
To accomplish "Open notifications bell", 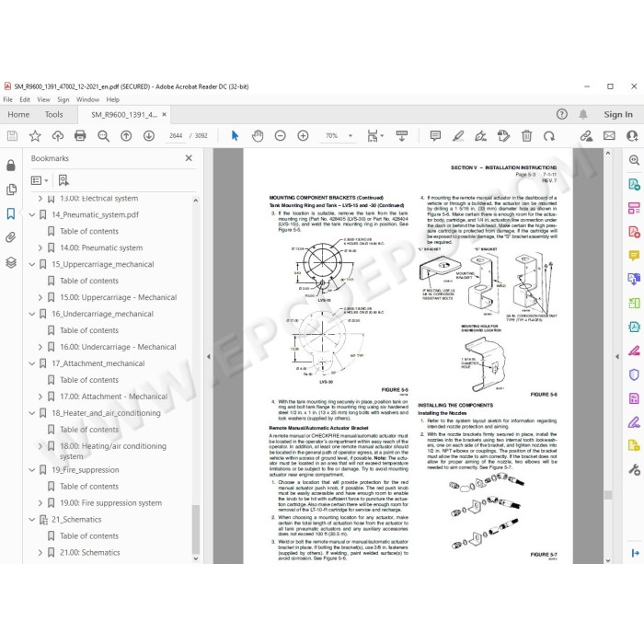I will (582, 114).
